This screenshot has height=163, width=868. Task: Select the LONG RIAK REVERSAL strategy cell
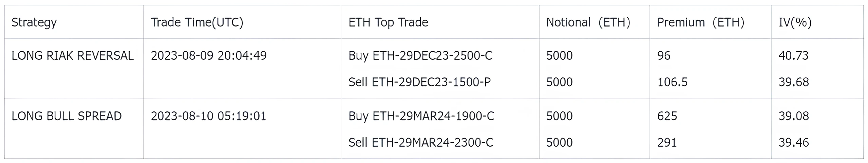click(73, 55)
